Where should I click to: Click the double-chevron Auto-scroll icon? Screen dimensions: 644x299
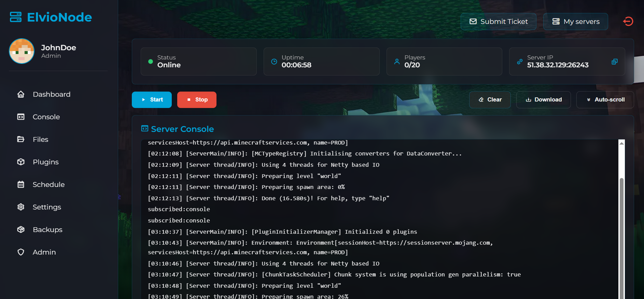[x=589, y=100]
